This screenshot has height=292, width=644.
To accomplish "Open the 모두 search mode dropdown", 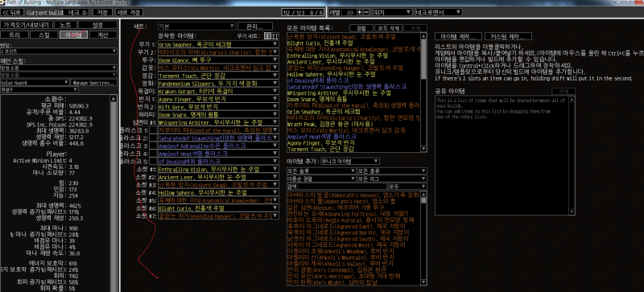I will tap(407, 187).
